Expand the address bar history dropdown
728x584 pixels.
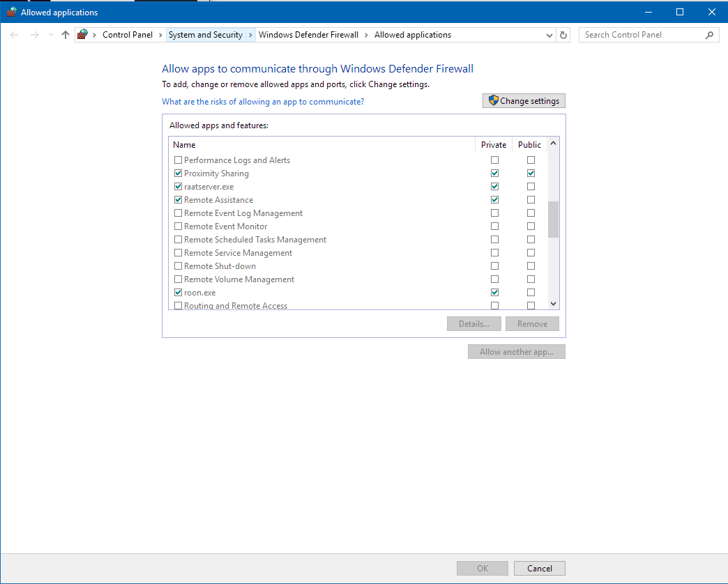click(x=549, y=36)
